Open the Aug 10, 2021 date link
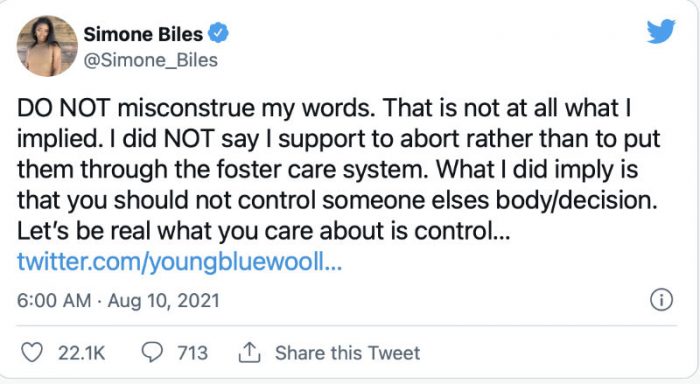The height and width of the screenshot is (384, 700). point(163,301)
